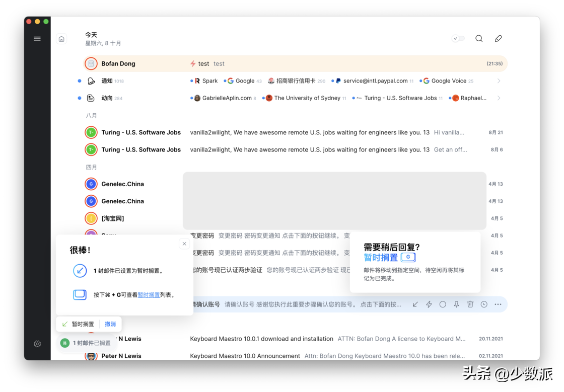Select the 招商银行信用卡 sender chip

point(297,81)
